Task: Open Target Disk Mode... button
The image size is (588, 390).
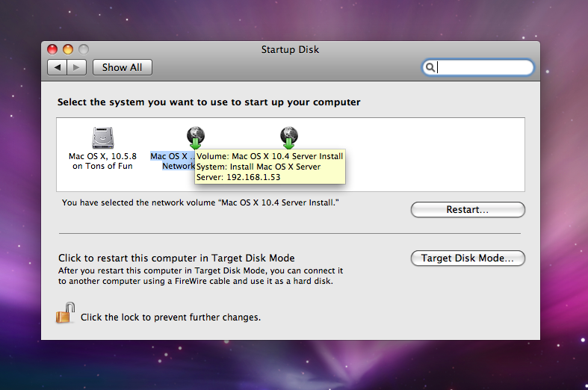Action: click(467, 259)
